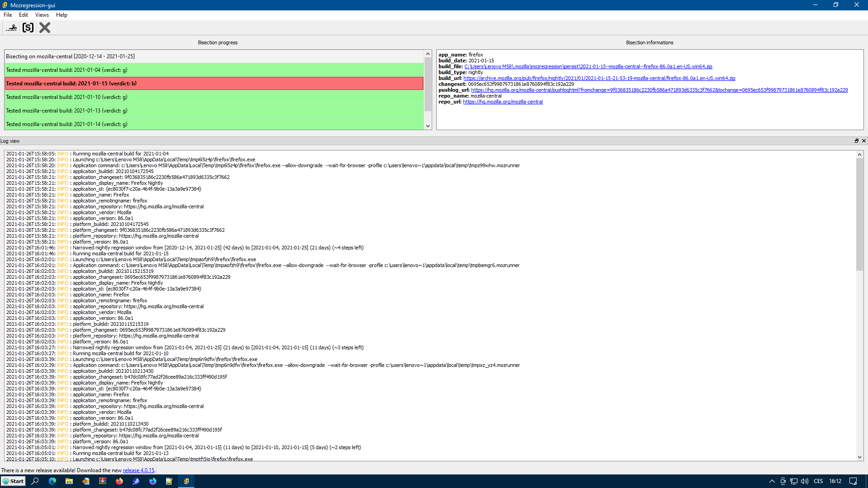Open the Help menu
This screenshot has width=868, height=488.
click(61, 15)
